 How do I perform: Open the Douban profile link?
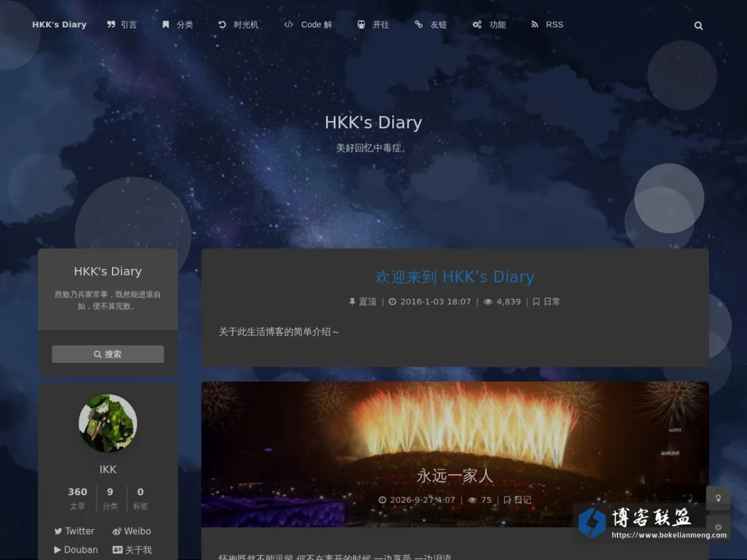click(76, 550)
